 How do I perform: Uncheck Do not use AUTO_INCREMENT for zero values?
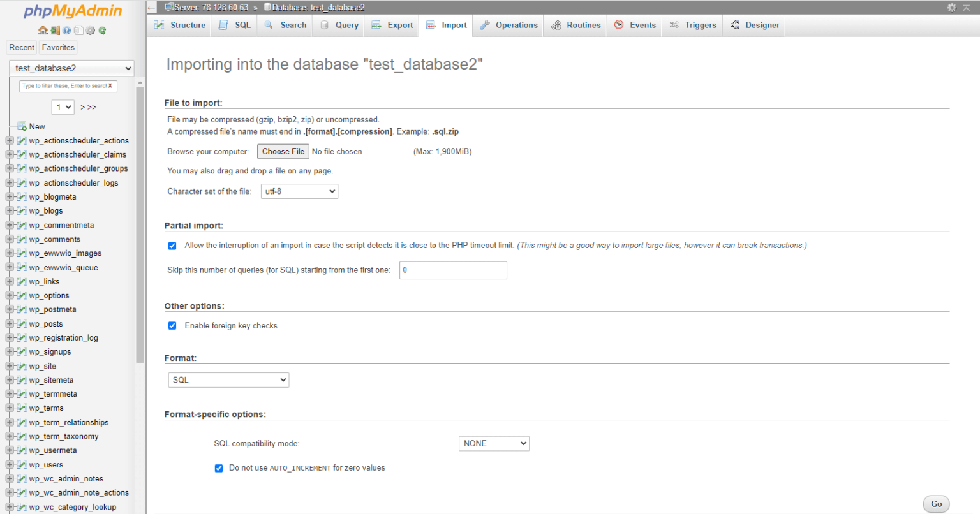(219, 467)
